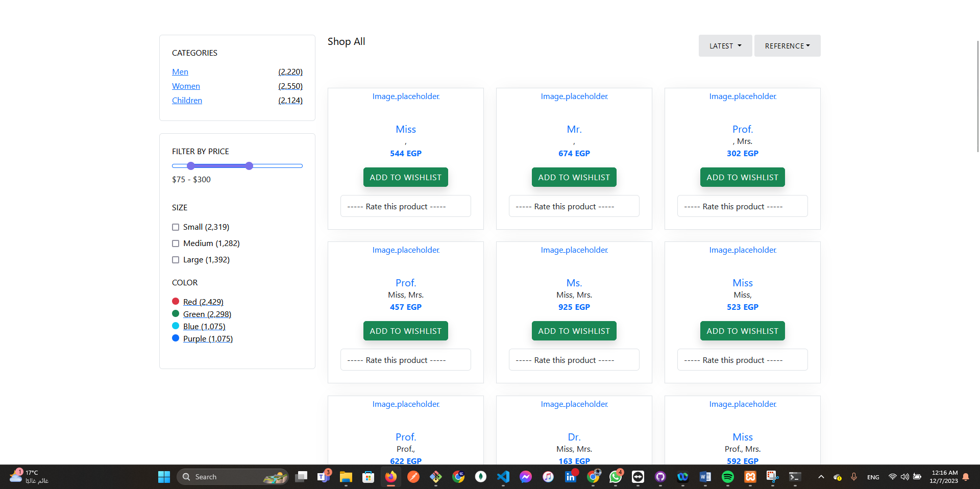Add the 674 EGP product to wishlist
Screen dimensions: 980x489
tap(574, 177)
